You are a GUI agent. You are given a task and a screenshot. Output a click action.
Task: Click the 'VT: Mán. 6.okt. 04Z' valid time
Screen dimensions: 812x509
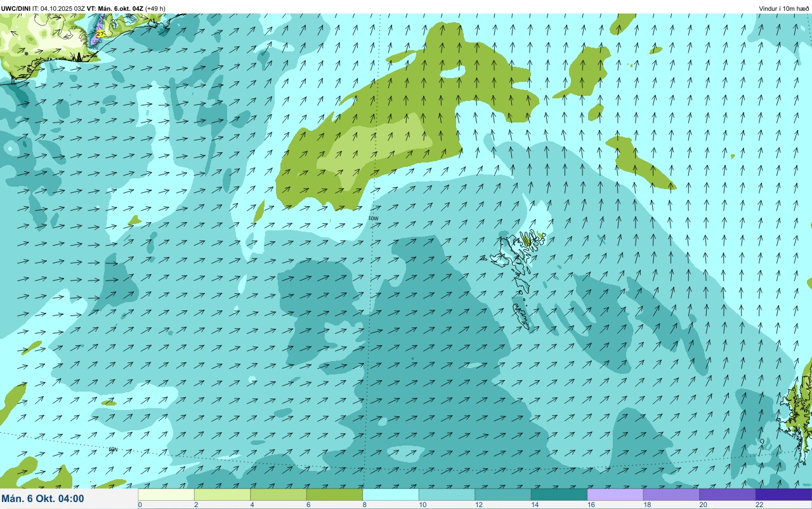click(x=115, y=8)
